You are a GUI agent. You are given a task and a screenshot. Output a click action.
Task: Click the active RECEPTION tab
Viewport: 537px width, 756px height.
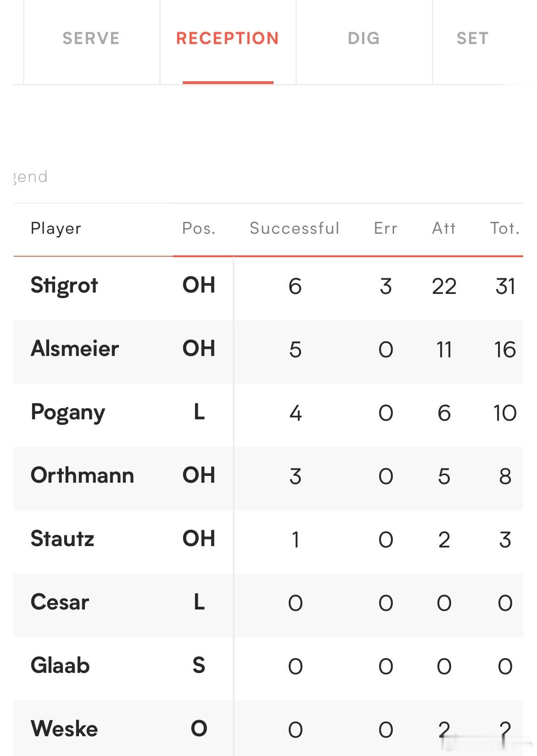(228, 39)
